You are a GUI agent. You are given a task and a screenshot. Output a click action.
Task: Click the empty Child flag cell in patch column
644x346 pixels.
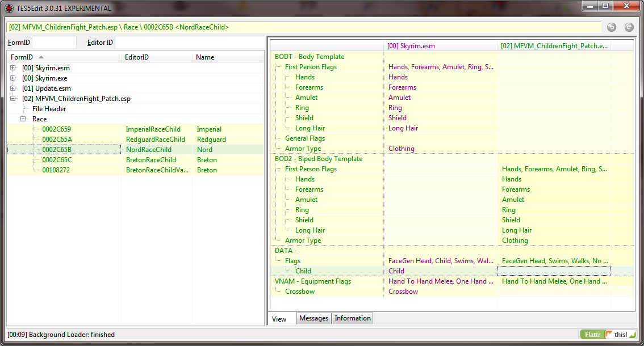click(553, 271)
